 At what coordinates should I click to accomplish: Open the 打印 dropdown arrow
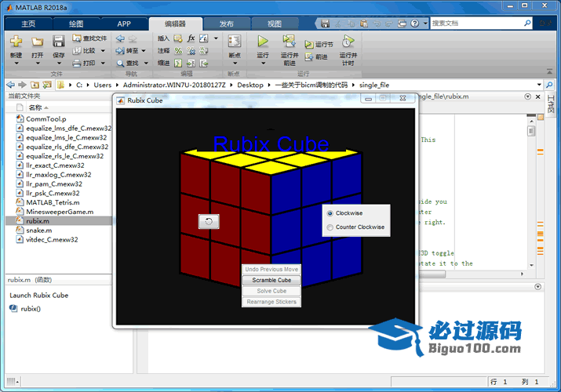tap(103, 64)
